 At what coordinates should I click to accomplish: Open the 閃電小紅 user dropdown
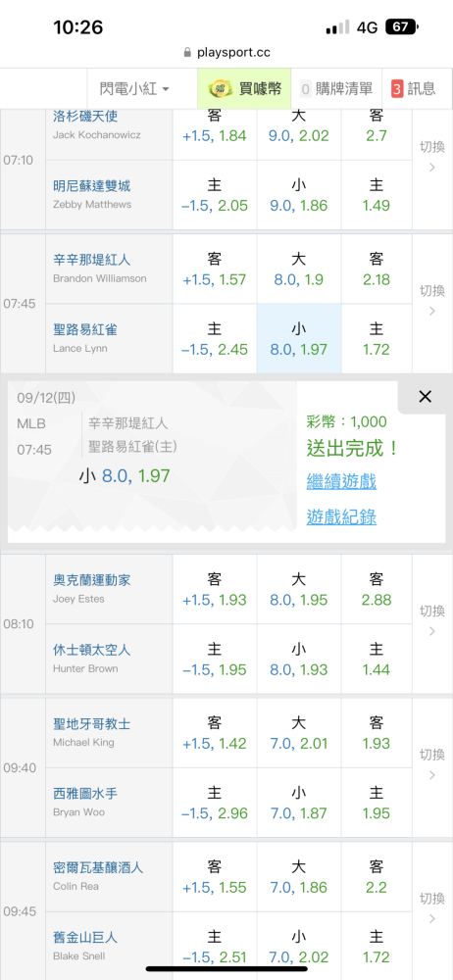[x=134, y=89]
